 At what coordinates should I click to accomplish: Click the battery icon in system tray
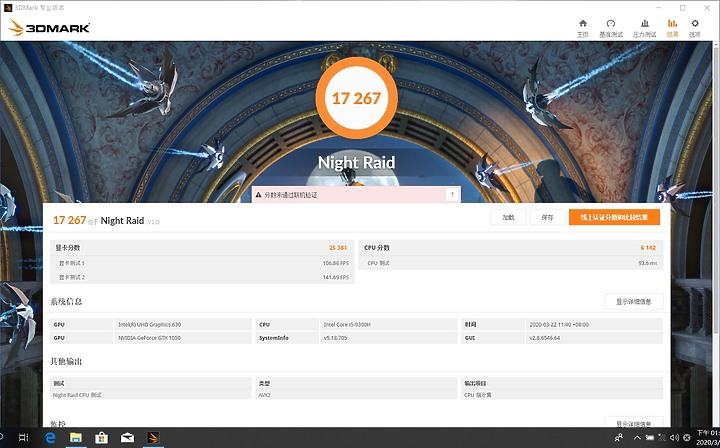649,437
